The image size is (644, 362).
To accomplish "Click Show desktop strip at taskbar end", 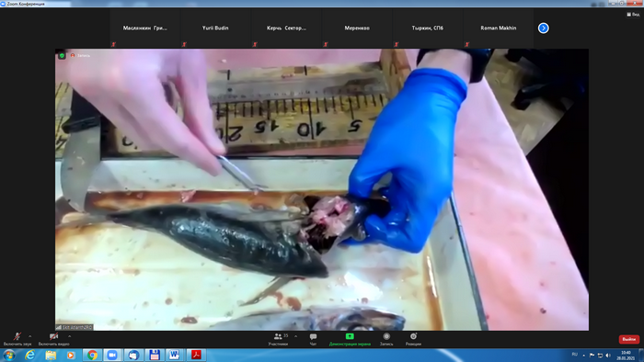I will [641, 355].
